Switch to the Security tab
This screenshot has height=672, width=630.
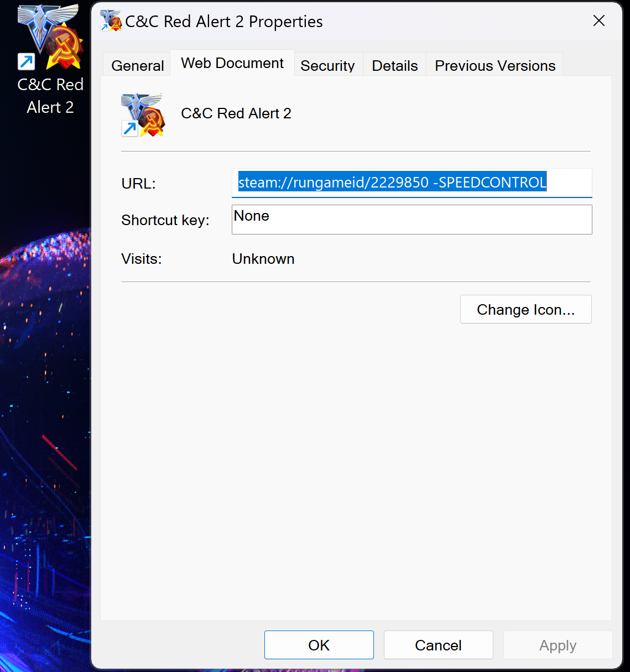click(x=327, y=65)
